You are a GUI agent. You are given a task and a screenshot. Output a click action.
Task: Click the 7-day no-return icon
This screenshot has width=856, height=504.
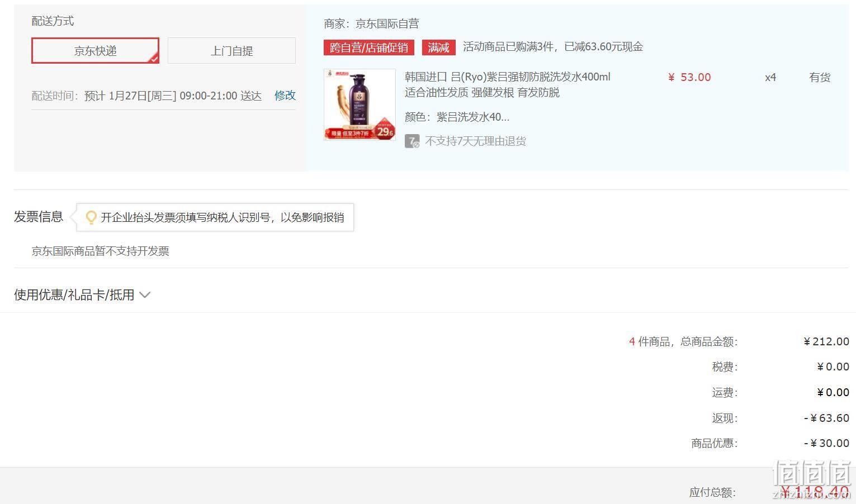coord(412,141)
